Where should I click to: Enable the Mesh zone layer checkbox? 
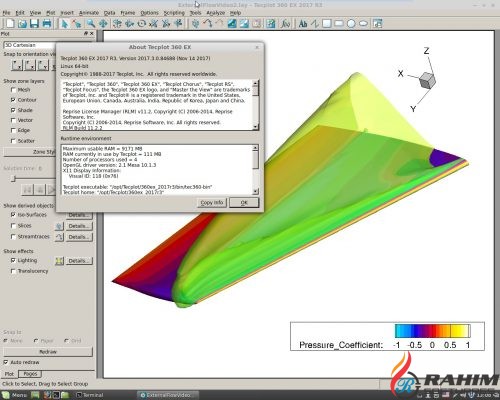tap(13, 90)
